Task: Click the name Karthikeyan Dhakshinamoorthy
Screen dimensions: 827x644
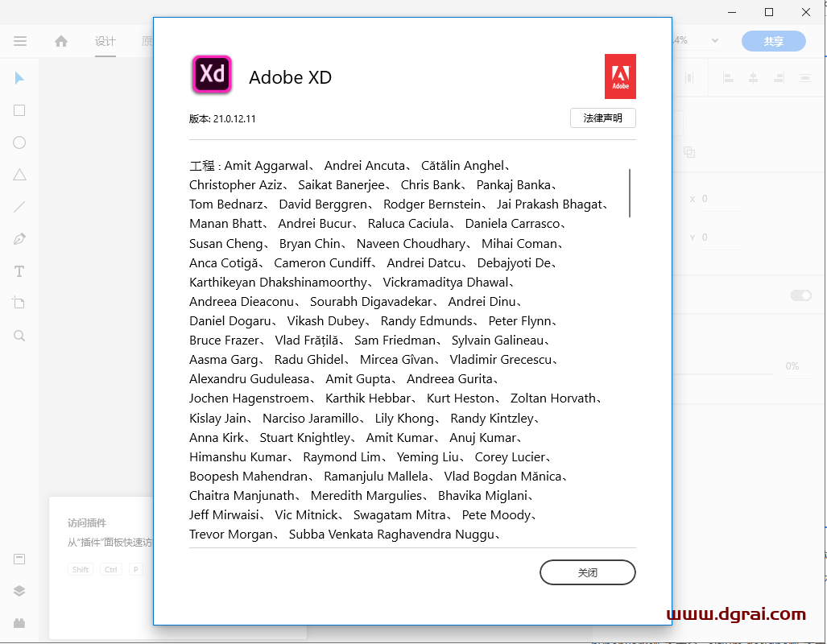Action: click(278, 283)
